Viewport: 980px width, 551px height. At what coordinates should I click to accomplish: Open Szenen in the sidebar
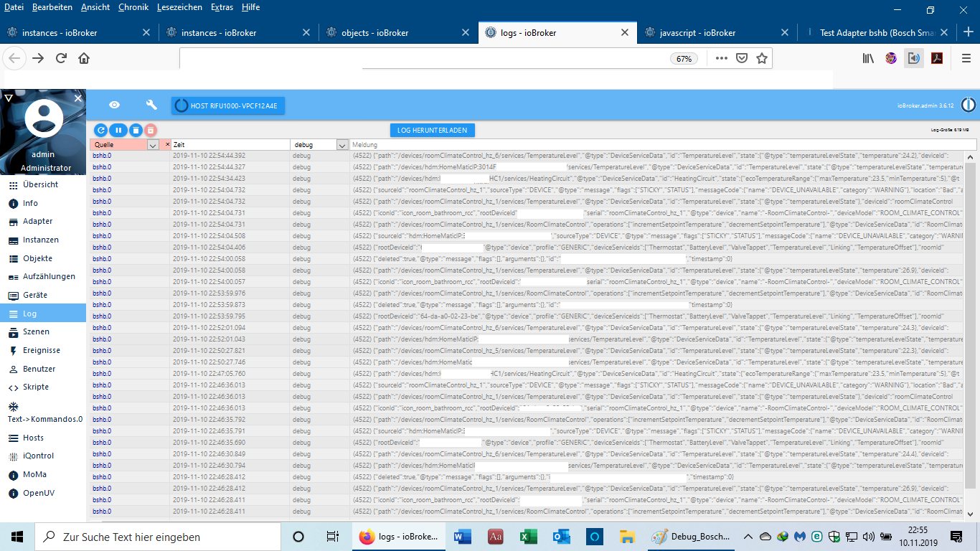click(x=43, y=331)
